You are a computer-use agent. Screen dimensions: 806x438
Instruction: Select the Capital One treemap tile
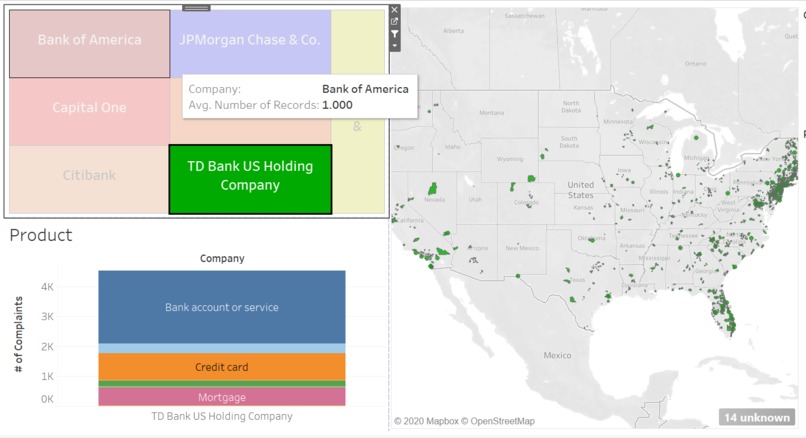point(89,112)
